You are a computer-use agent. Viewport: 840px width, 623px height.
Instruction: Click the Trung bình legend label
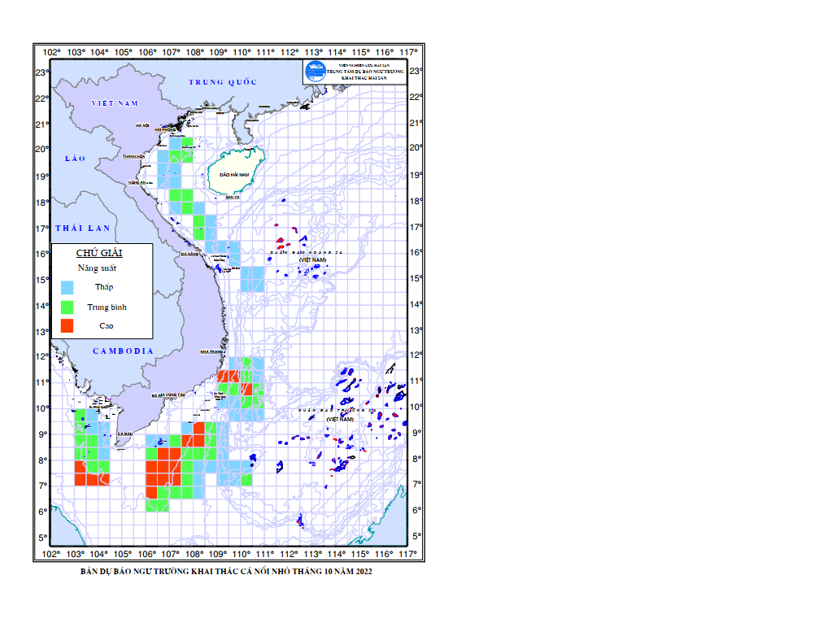(107, 307)
